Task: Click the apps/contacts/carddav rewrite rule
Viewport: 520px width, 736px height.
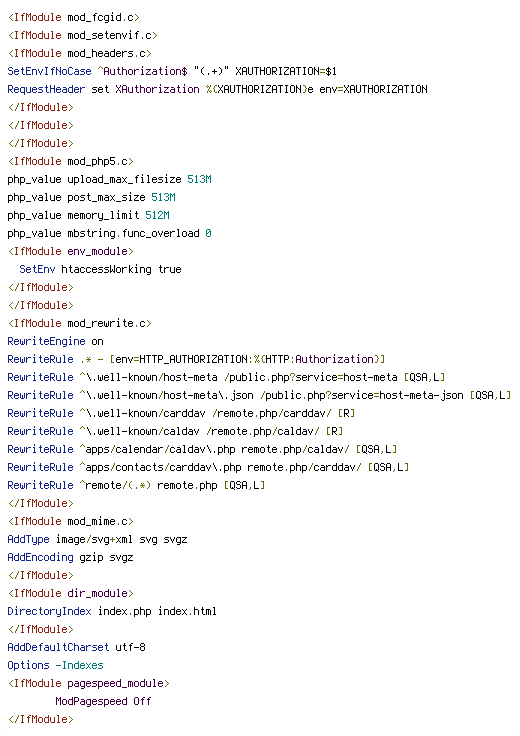Action: (x=208, y=467)
